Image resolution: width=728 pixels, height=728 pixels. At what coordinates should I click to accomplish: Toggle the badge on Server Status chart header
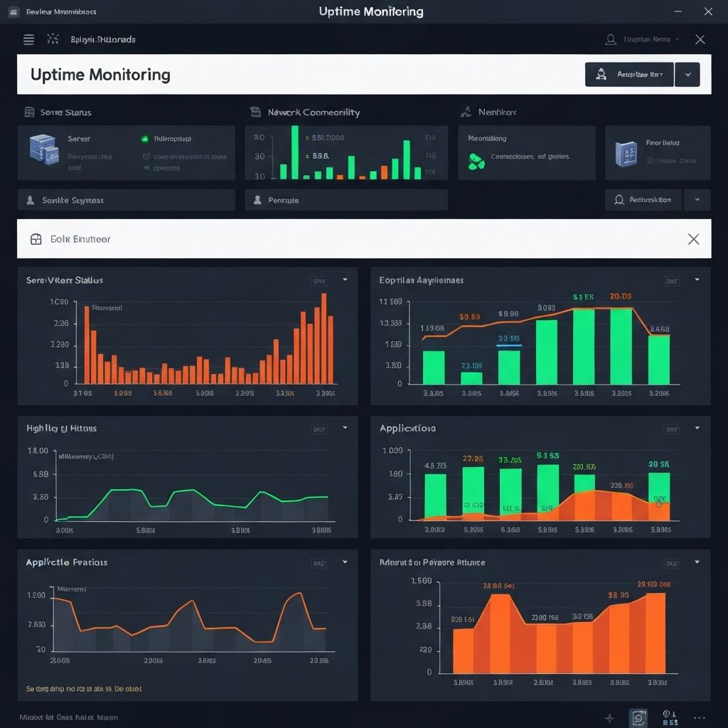[319, 281]
